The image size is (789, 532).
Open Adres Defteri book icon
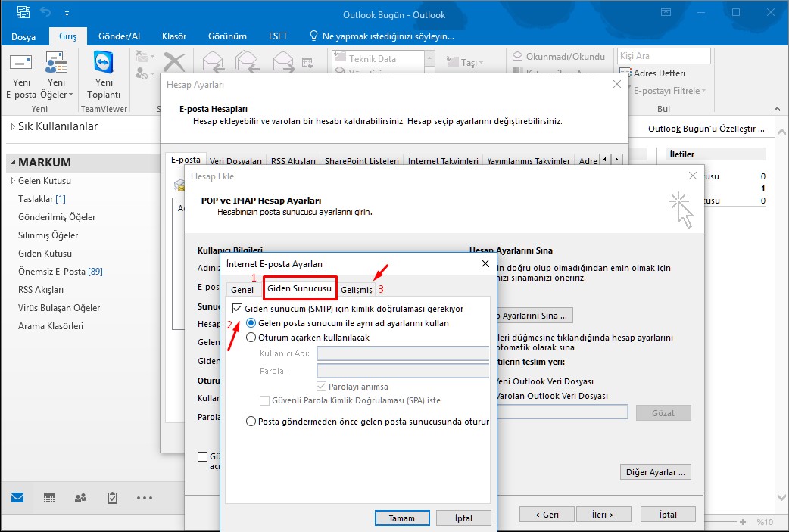(x=625, y=73)
